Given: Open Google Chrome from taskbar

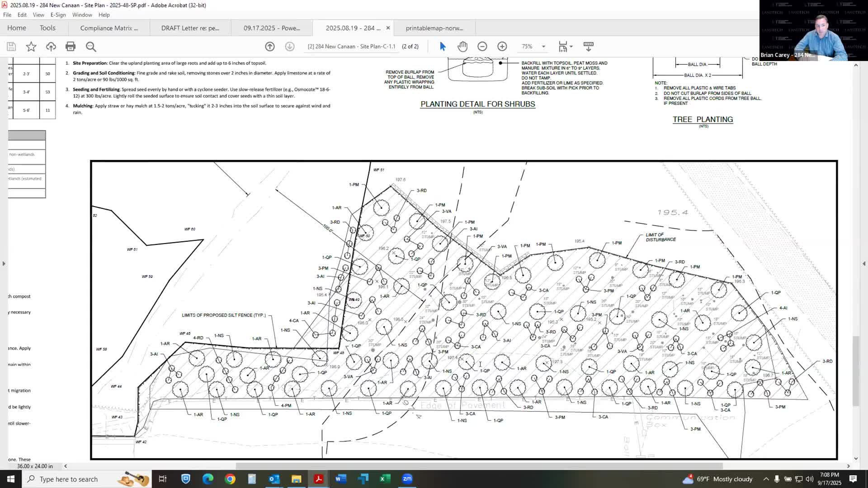Looking at the screenshot, I should tap(230, 479).
